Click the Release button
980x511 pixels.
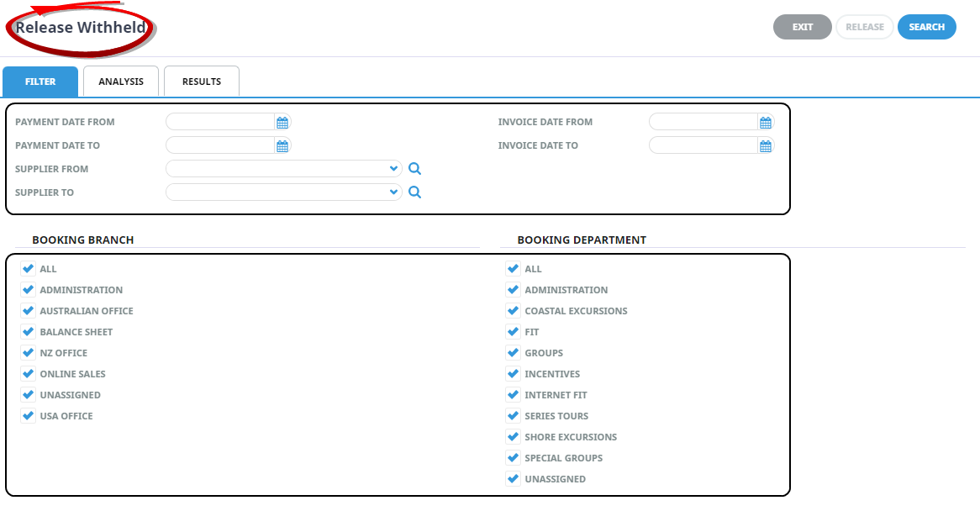(x=864, y=27)
